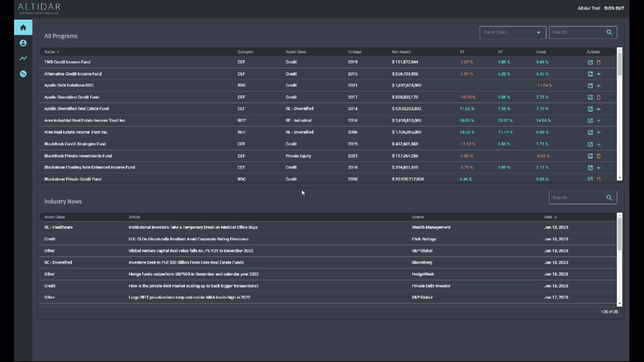The width and height of the screenshot is (644, 362).
Task: Add Ares Real Estate Income Trust plus icon
Action: click(x=599, y=132)
